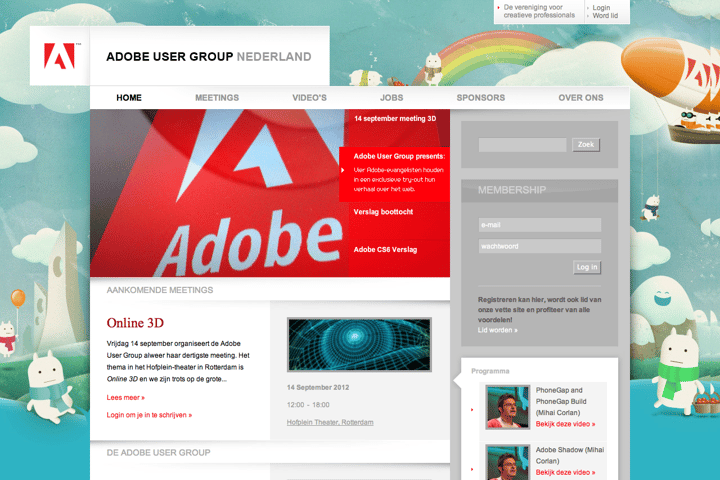Open the PhoneGap video speaker thumbnail
Screen dimensions: 720x480
(508, 407)
